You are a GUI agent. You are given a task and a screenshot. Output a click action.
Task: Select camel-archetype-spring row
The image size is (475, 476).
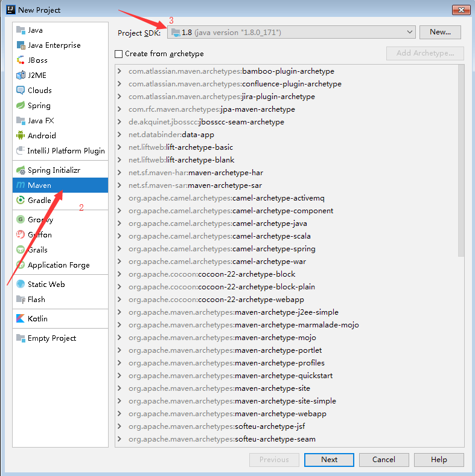[222, 249]
